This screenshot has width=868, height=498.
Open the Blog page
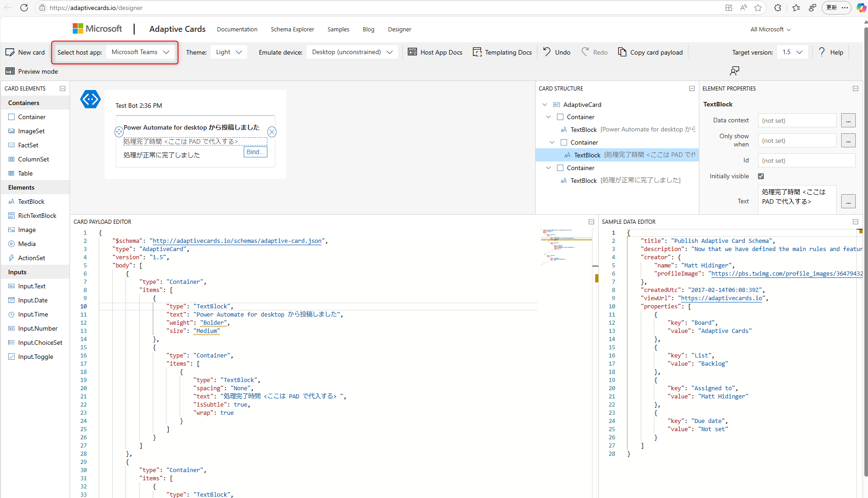coord(369,30)
